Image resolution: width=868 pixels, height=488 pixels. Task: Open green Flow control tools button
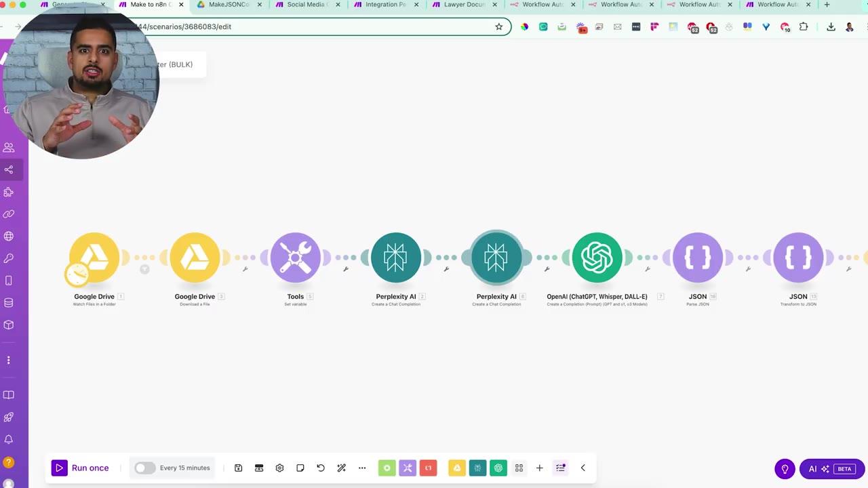point(387,468)
